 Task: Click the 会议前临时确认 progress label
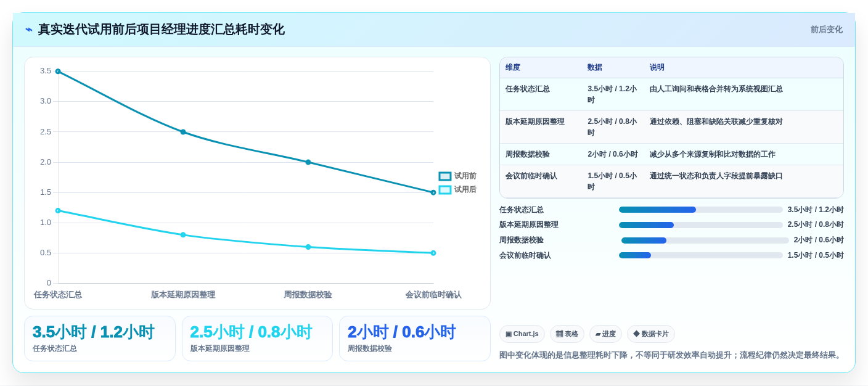point(525,255)
